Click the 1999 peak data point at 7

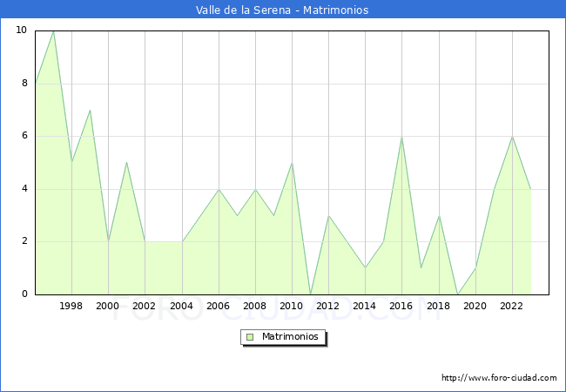pos(90,111)
